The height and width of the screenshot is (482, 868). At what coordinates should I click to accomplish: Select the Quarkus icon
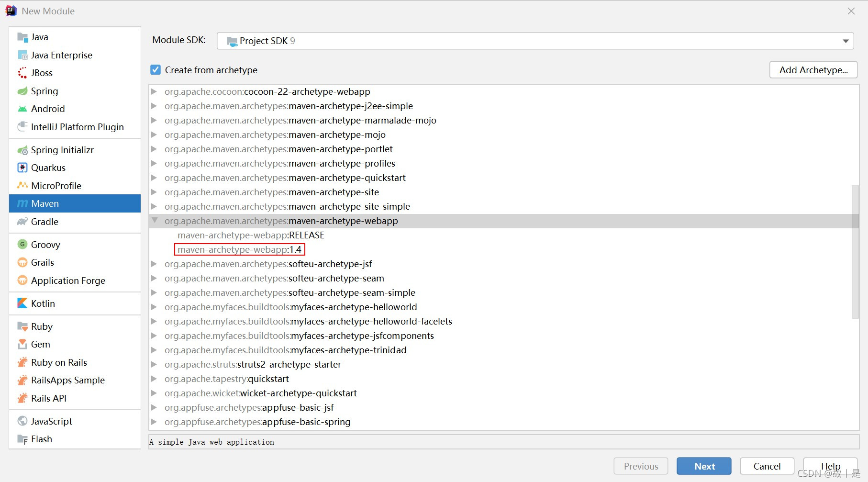pyautogui.click(x=22, y=168)
